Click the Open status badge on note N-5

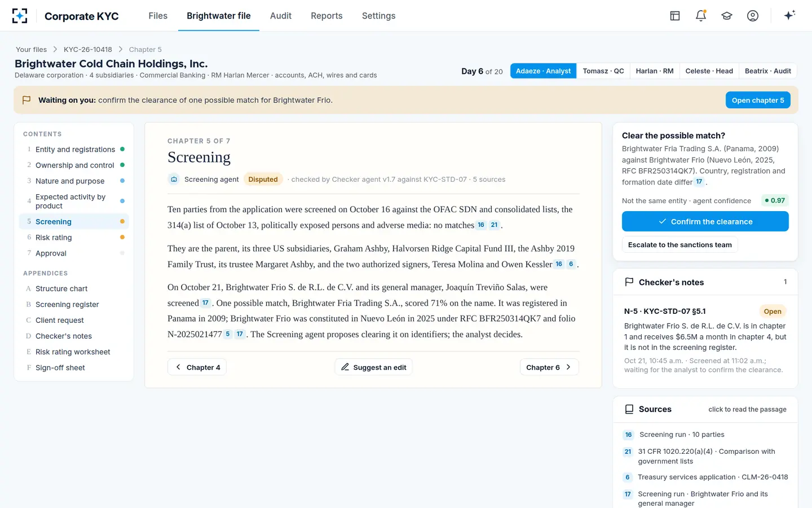tap(773, 311)
